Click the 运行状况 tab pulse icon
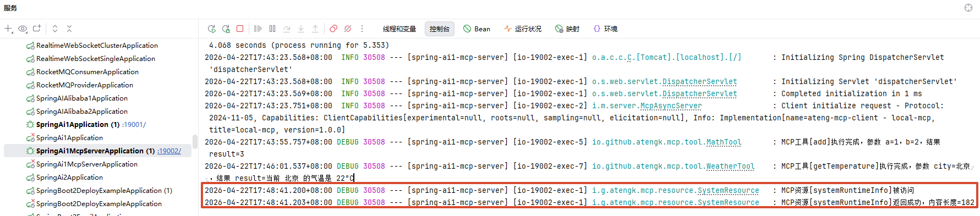This screenshot has height=216, width=980. pos(508,29)
